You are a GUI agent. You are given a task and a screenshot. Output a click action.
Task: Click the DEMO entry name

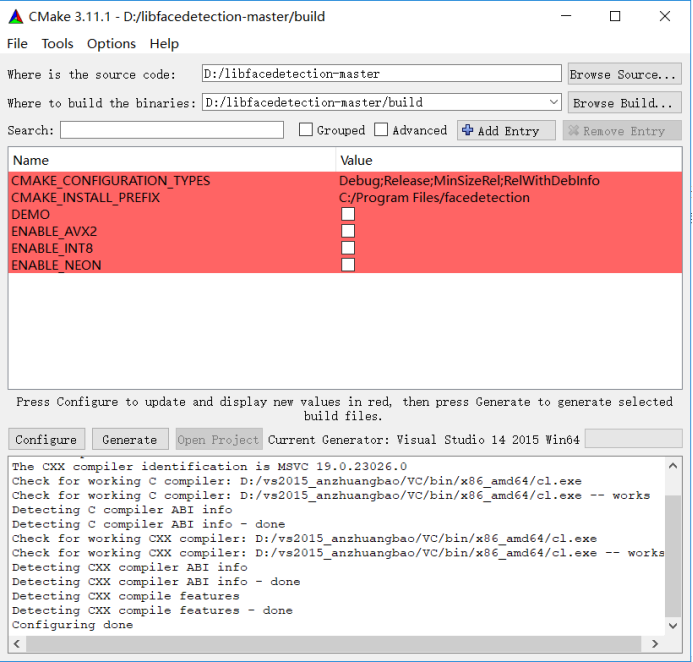pyautogui.click(x=30, y=214)
